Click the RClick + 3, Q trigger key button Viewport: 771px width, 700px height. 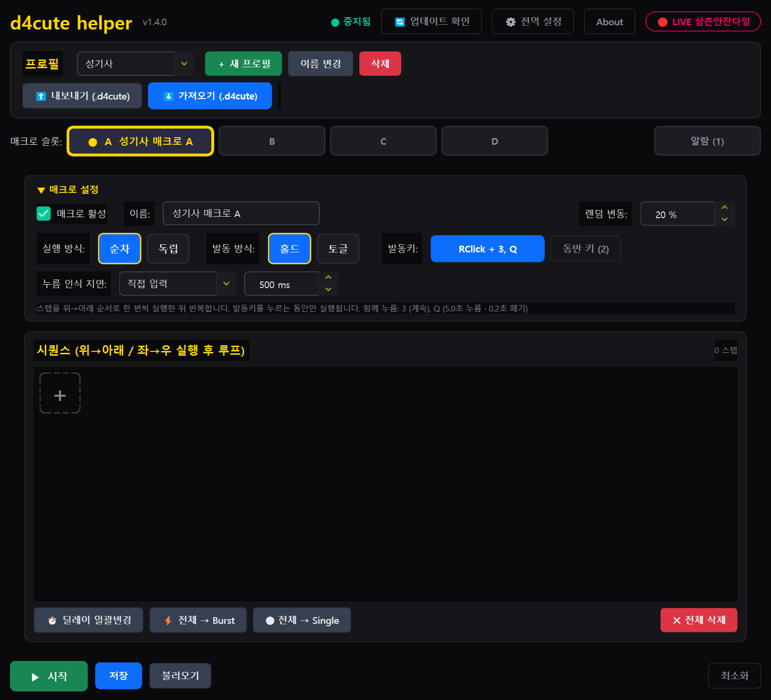coord(487,249)
